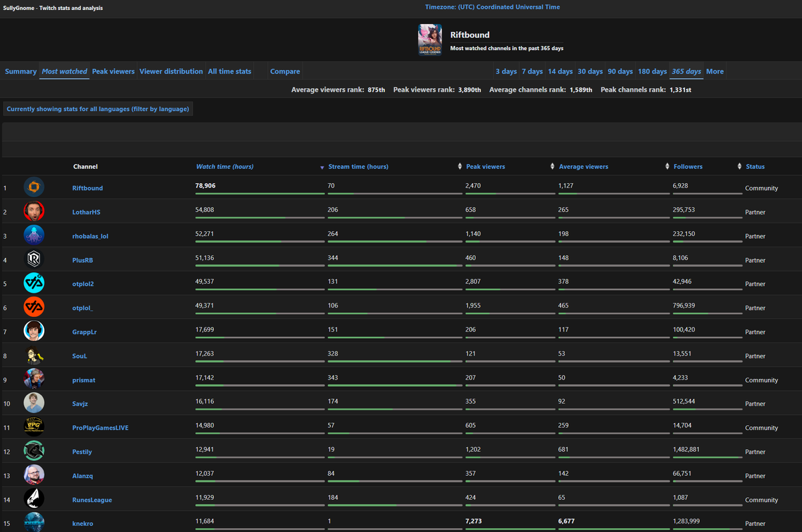The image size is (802, 532).
Task: Open the Riftbound channel avatar
Action: [x=34, y=188]
